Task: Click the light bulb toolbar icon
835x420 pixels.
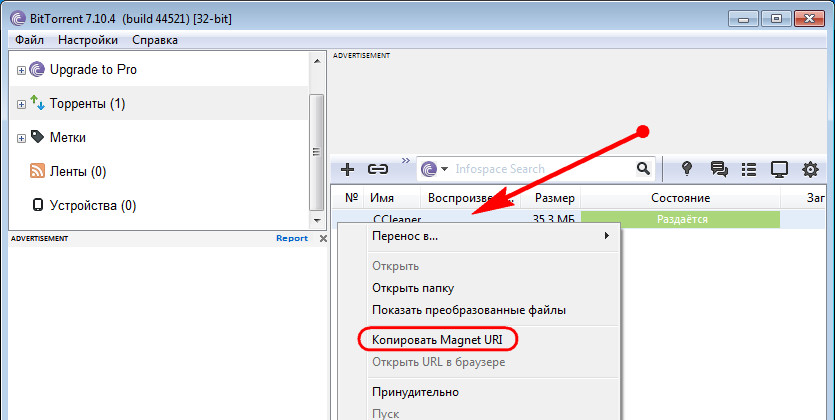Action: [x=687, y=169]
